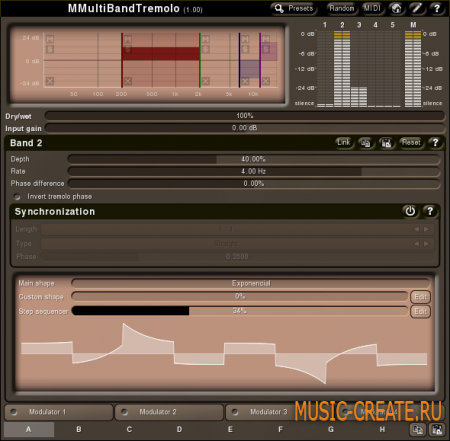Click the Link button in Band 2
The image size is (450, 441).
pyautogui.click(x=344, y=143)
